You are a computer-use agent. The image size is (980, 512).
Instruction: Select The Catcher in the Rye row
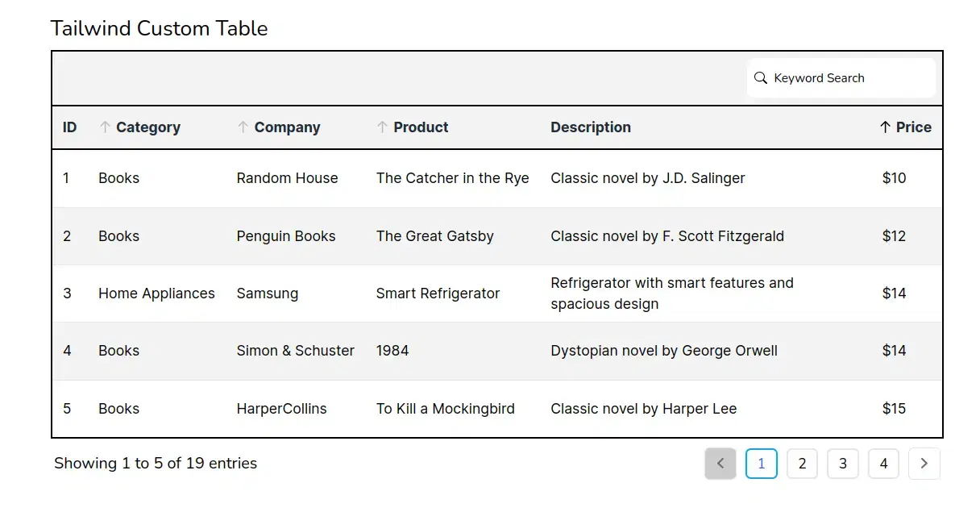pyautogui.click(x=452, y=178)
